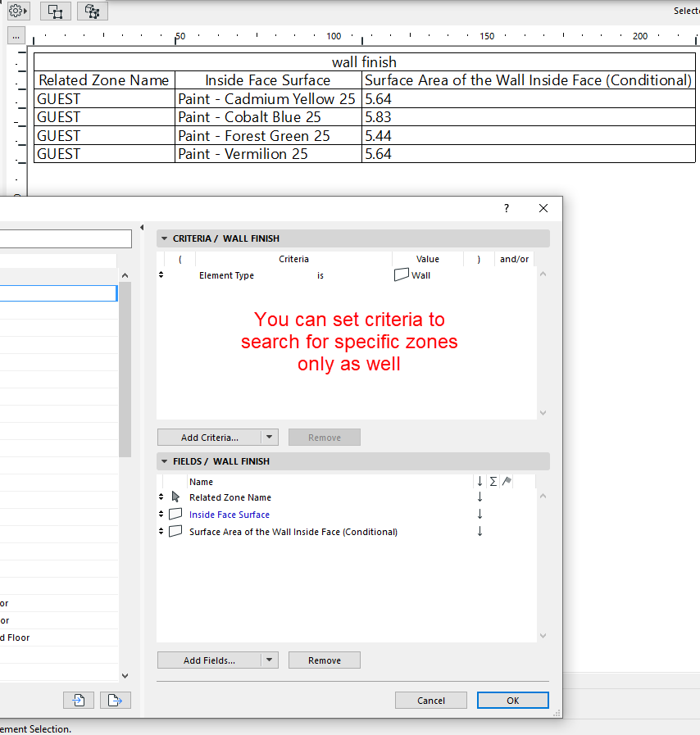The width and height of the screenshot is (700, 735).
Task: Select the Related Zone Name field
Action: [x=230, y=497]
